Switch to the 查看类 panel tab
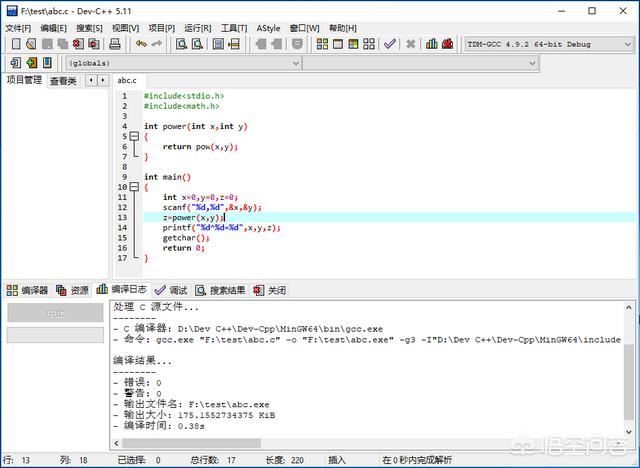The image size is (640, 468). 63,81
